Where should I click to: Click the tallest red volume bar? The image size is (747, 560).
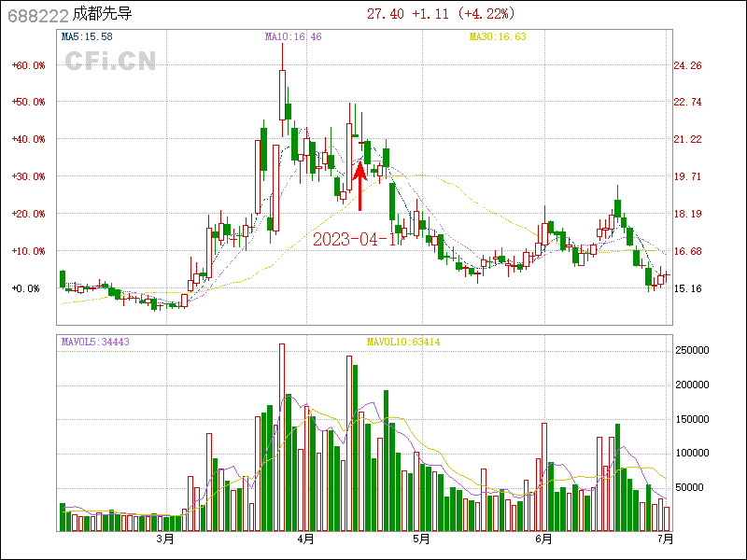[x=282, y=437]
